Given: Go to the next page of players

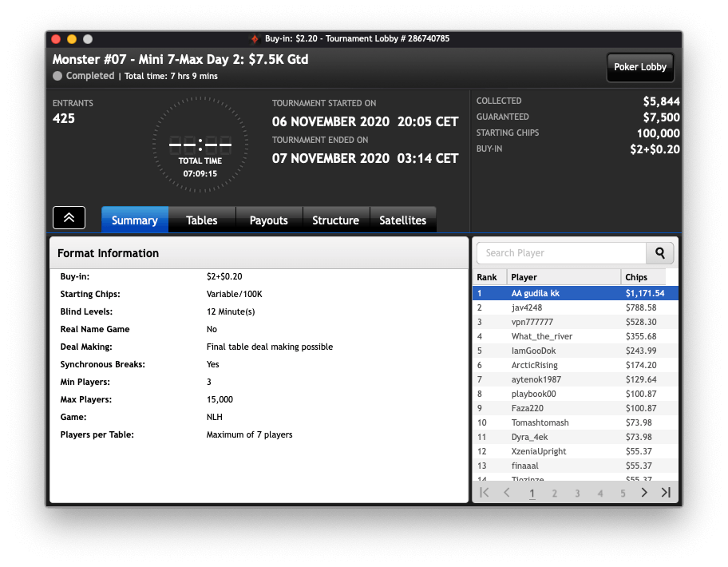Looking at the screenshot, I should point(644,493).
